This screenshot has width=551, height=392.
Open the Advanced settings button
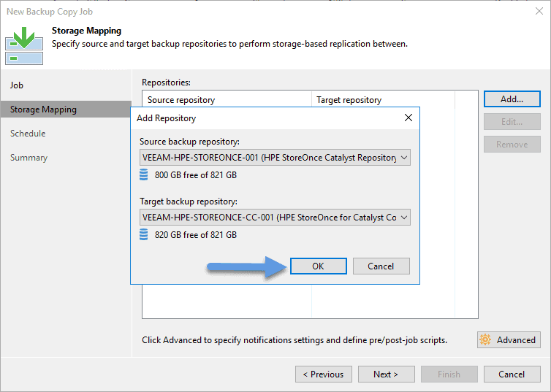coord(509,339)
